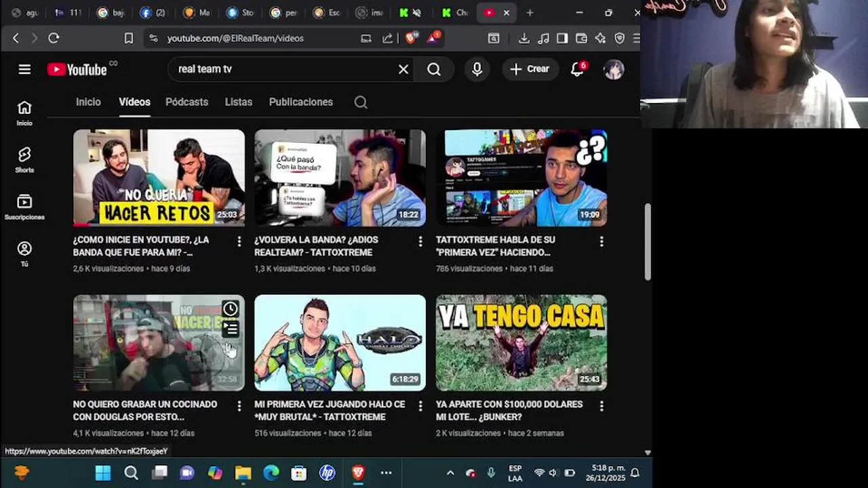The height and width of the screenshot is (488, 868).
Task: Select Inicio in the left sidebar
Action: tap(24, 113)
